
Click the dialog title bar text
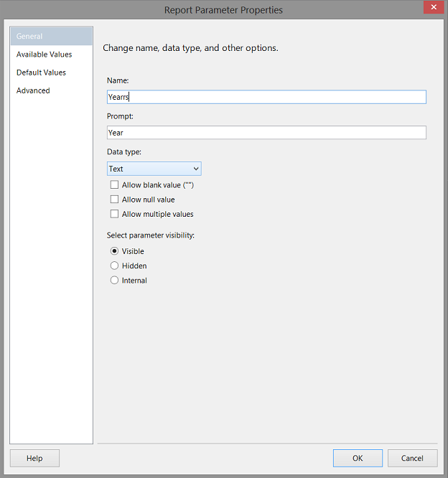(223, 10)
